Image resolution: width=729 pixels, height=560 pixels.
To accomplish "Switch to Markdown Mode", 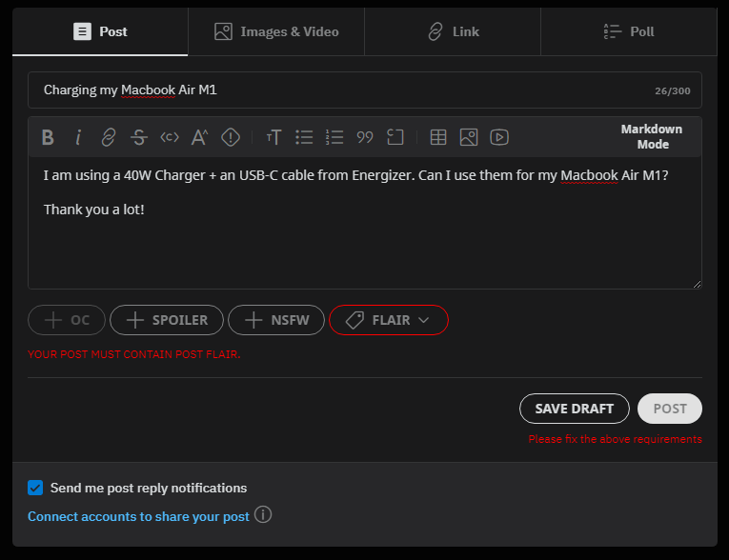I will pos(652,136).
